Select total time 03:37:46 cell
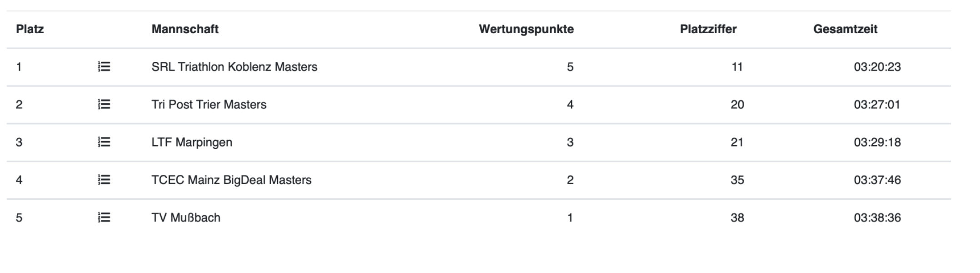The width and height of the screenshot is (980, 273). [x=877, y=180]
